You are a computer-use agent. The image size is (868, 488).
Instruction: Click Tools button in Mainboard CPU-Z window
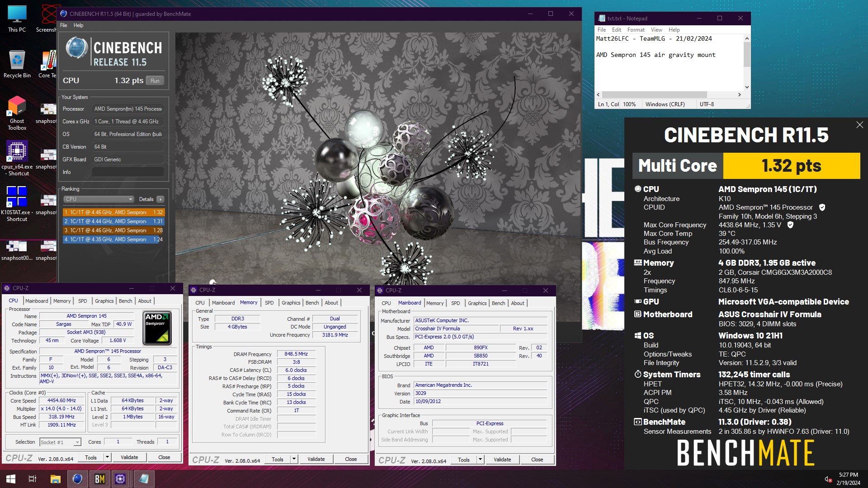tap(464, 460)
